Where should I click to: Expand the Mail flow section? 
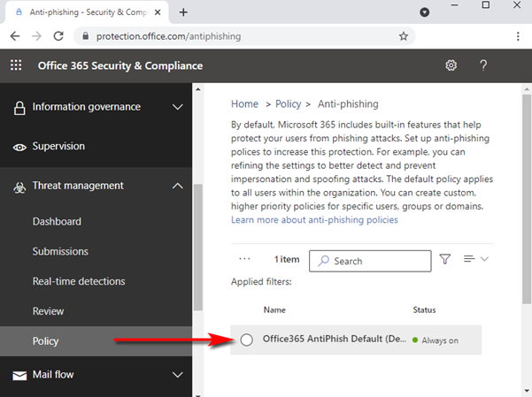177,375
